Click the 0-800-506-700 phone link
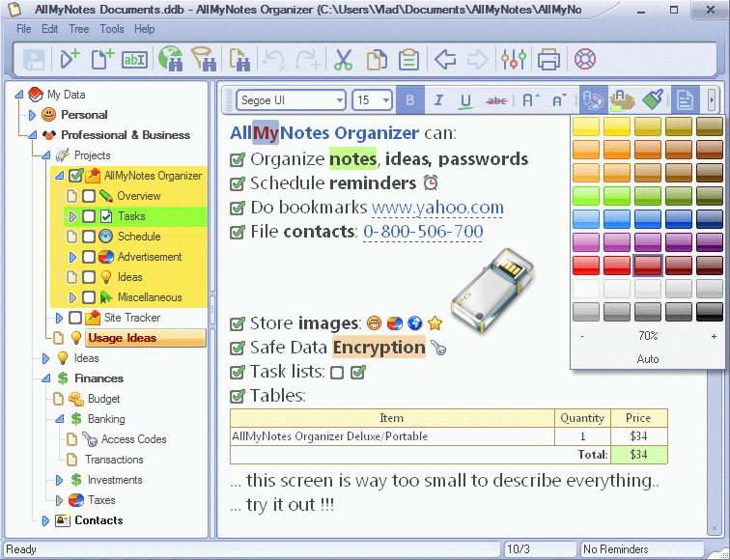Screen dimensions: 730x560 423,232
